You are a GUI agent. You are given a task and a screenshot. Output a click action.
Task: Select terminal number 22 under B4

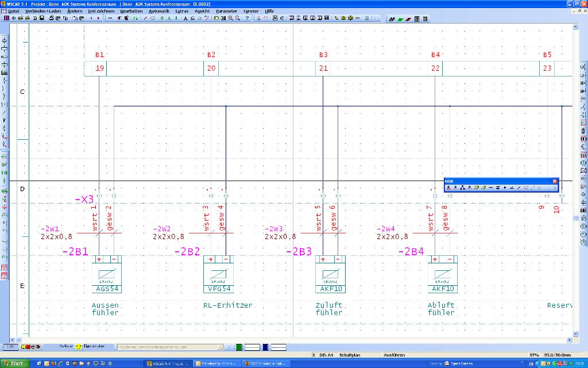coord(435,68)
